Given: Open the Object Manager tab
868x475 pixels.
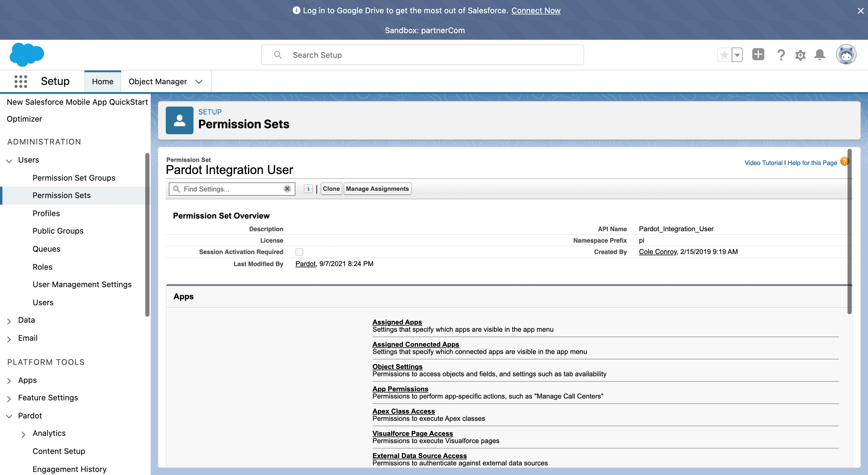Looking at the screenshot, I should click(x=158, y=81).
